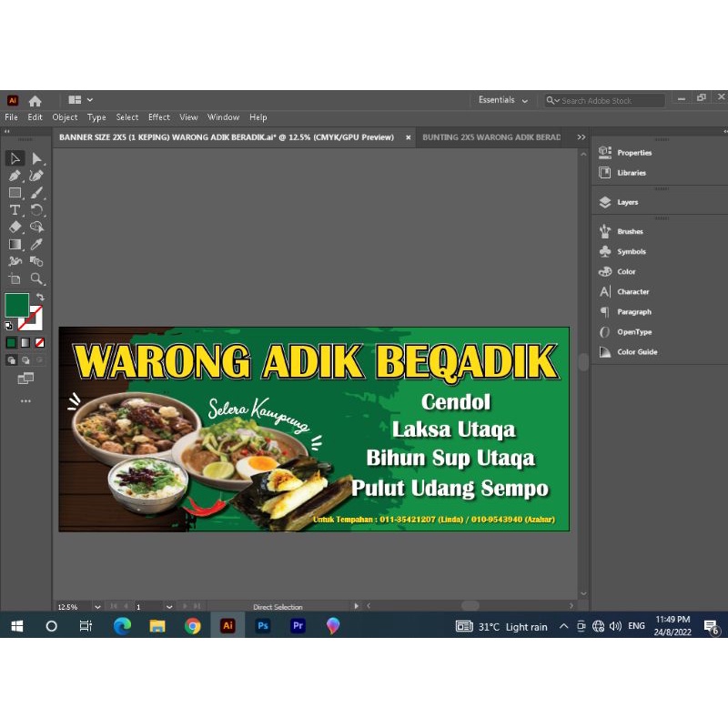Open the Properties panel
The image size is (728, 728).
[x=633, y=153]
